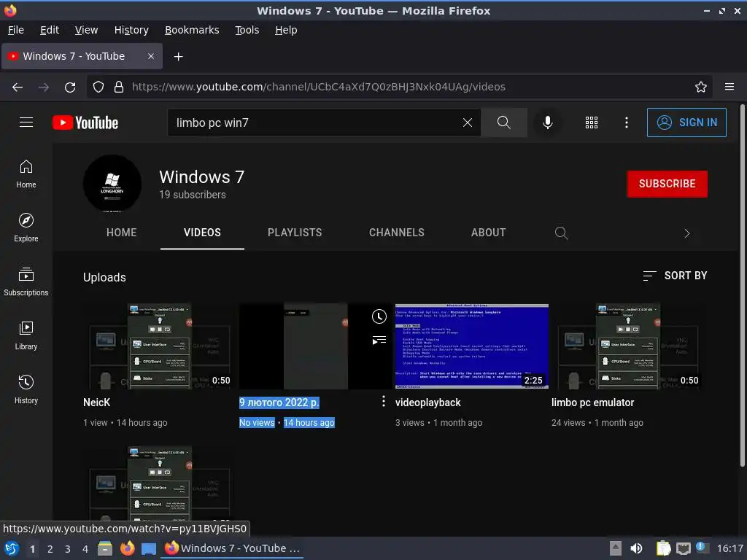Switch to the CHANNELS tab
747x560 pixels.
click(396, 233)
